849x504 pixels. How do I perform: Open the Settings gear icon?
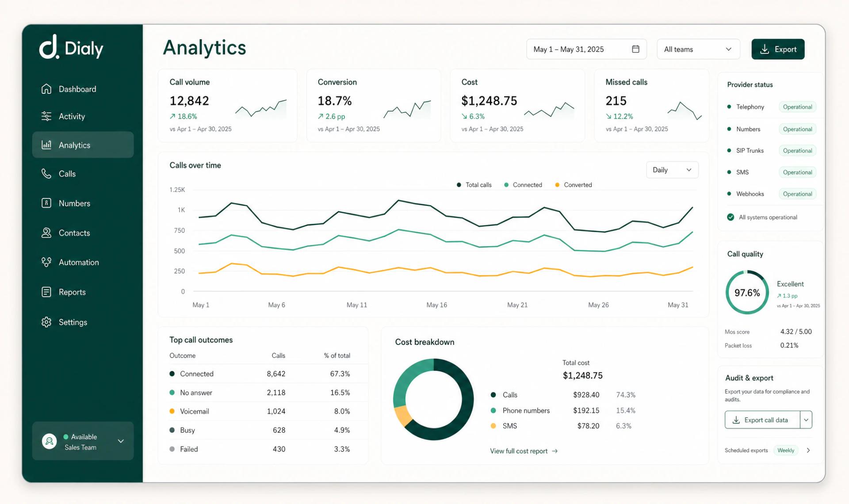[47, 322]
